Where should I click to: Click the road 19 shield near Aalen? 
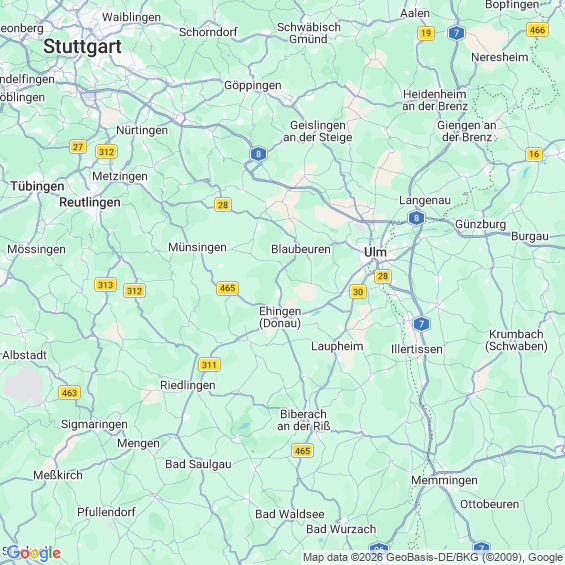(x=426, y=34)
